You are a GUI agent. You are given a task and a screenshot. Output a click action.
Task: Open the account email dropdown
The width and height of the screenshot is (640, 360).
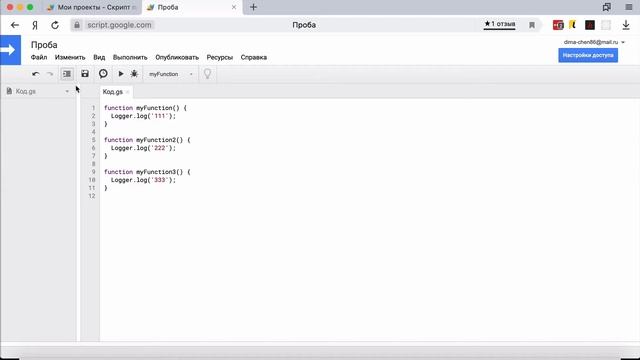594,42
